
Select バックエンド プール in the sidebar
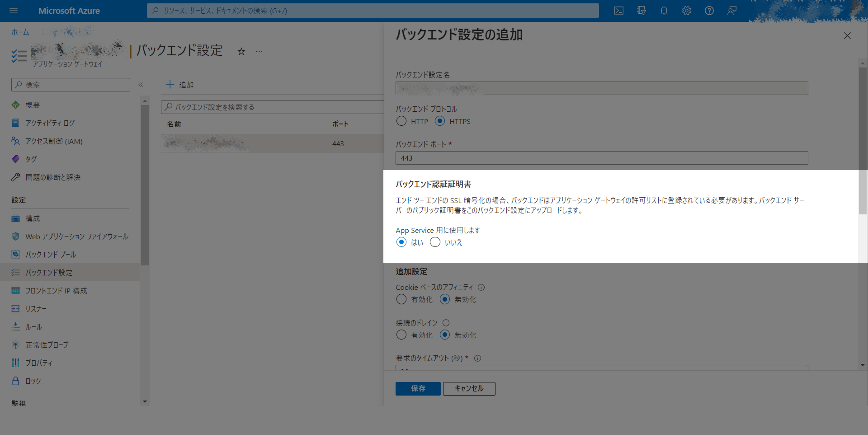click(51, 255)
